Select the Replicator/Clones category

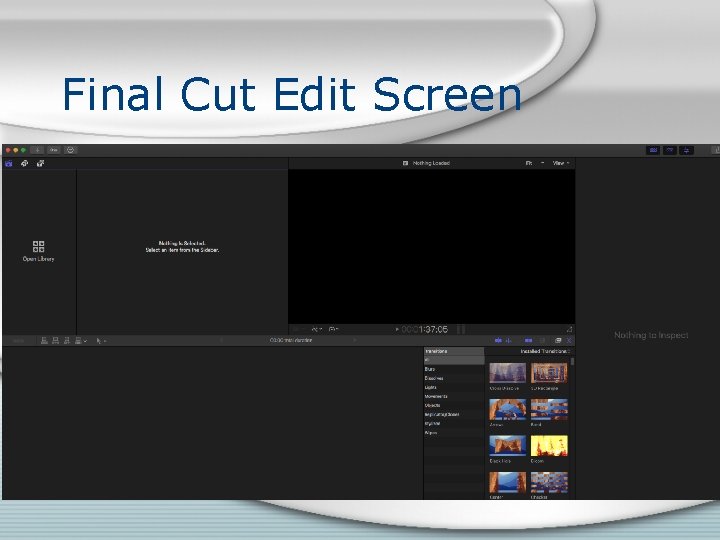point(454,415)
